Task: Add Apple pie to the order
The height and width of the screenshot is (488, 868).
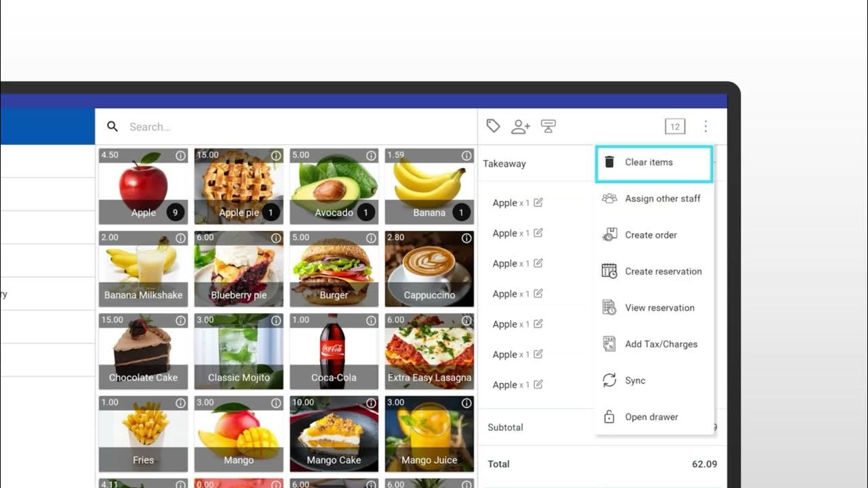Action: click(x=239, y=186)
